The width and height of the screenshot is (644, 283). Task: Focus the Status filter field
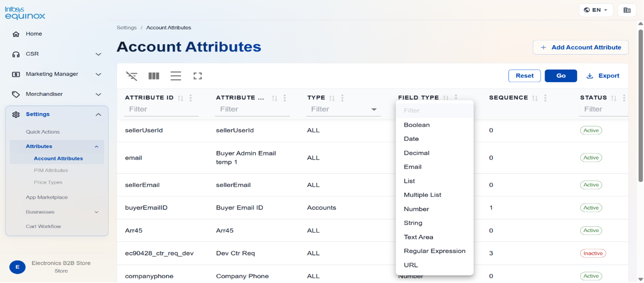coord(604,109)
